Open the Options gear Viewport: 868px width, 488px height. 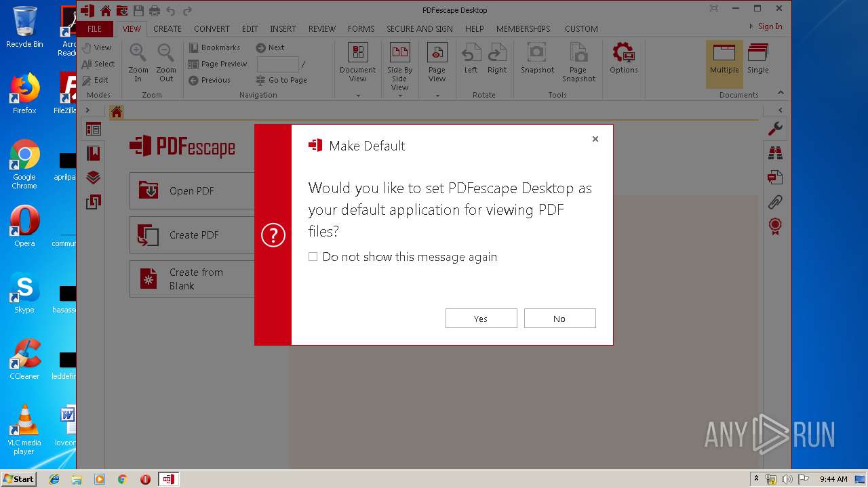(624, 58)
